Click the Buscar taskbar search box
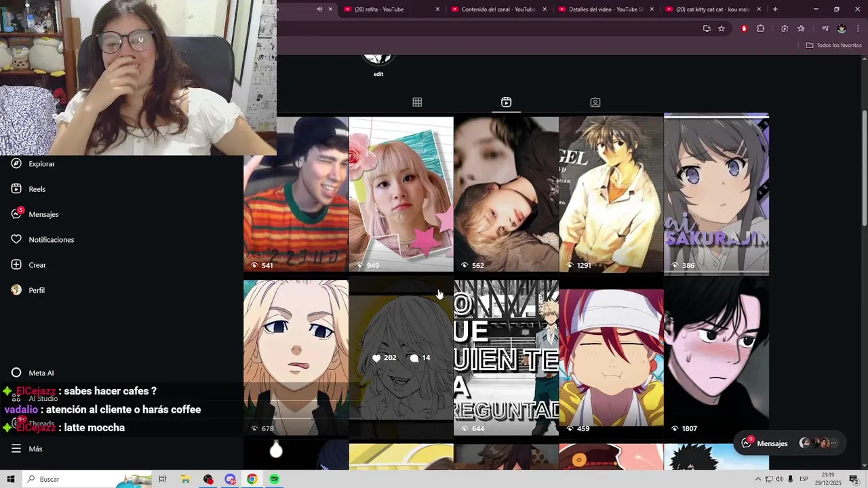The width and height of the screenshot is (868, 488). (x=87, y=479)
